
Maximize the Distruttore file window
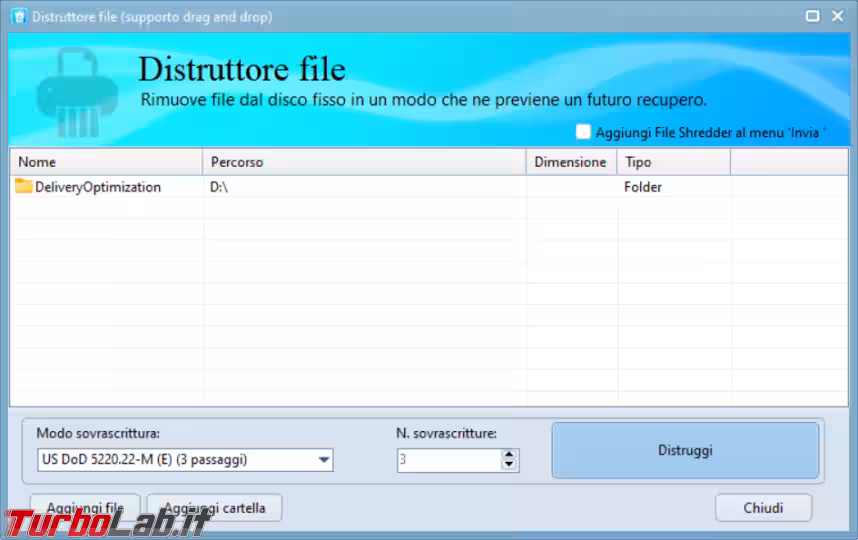pos(812,17)
